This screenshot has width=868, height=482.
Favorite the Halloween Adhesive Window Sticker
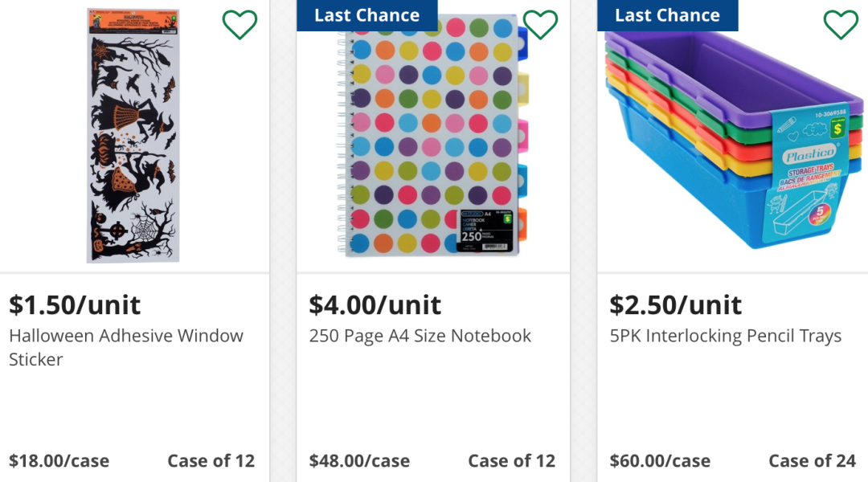pos(240,25)
